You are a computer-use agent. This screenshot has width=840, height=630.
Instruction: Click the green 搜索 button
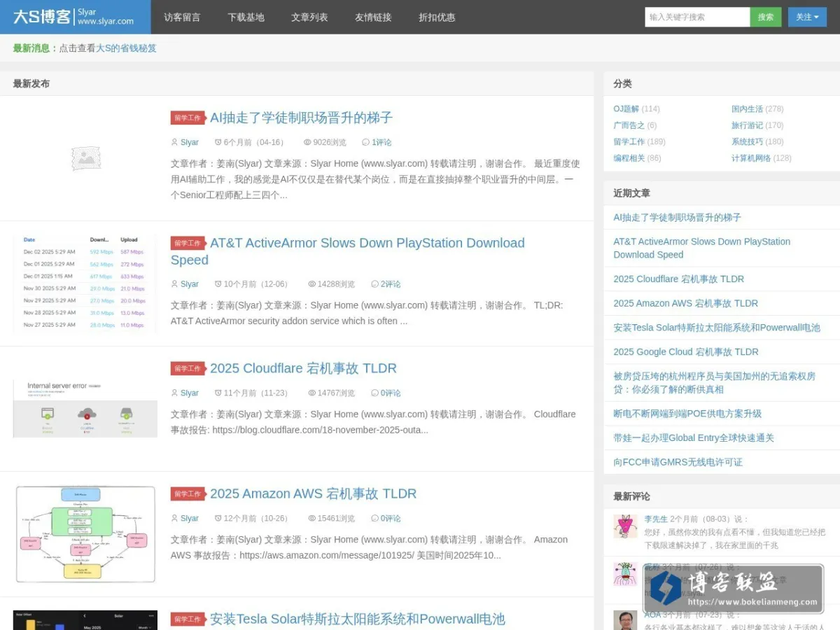click(x=766, y=17)
